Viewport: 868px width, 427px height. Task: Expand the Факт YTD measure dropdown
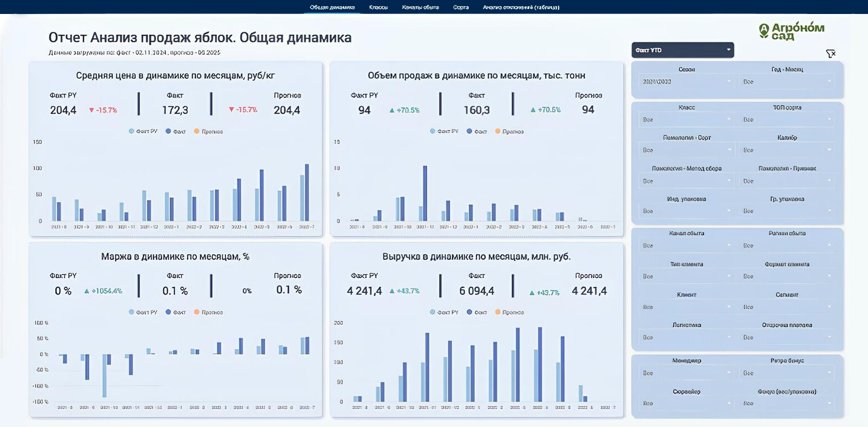tap(683, 50)
